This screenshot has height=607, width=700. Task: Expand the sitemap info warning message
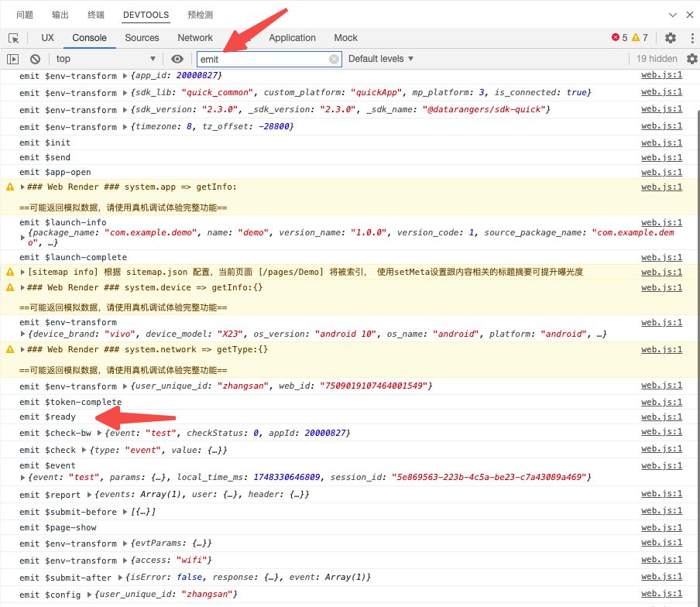click(22, 273)
